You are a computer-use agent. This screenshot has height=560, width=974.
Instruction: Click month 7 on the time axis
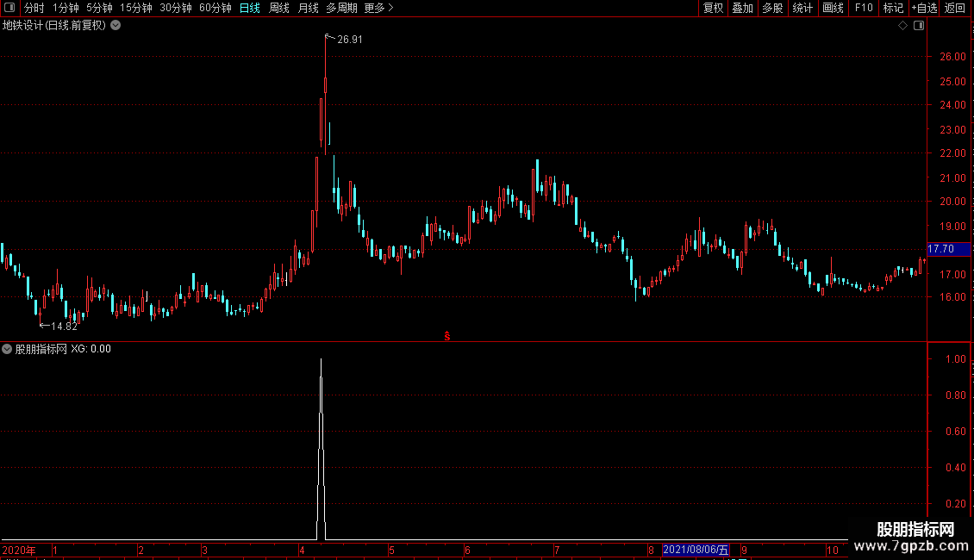[x=557, y=550]
